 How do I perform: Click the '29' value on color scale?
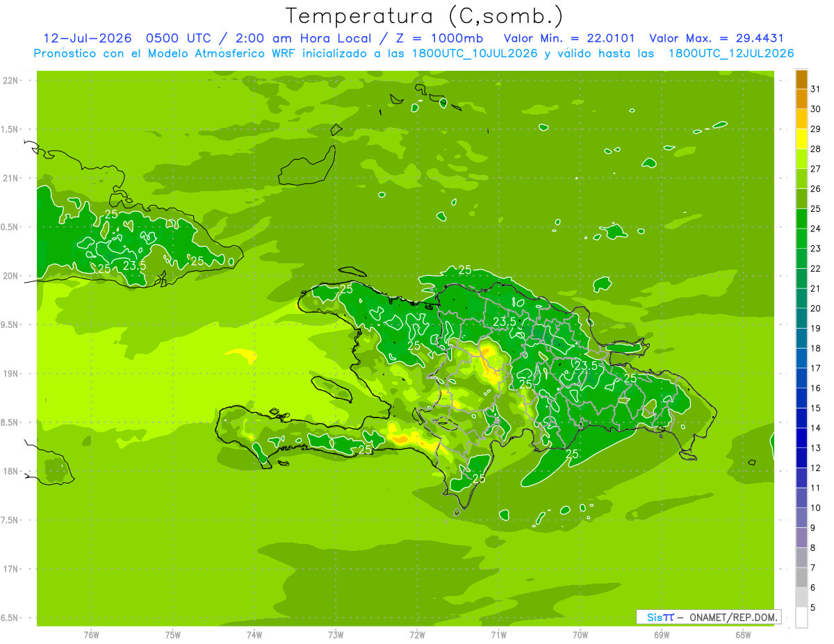click(816, 129)
